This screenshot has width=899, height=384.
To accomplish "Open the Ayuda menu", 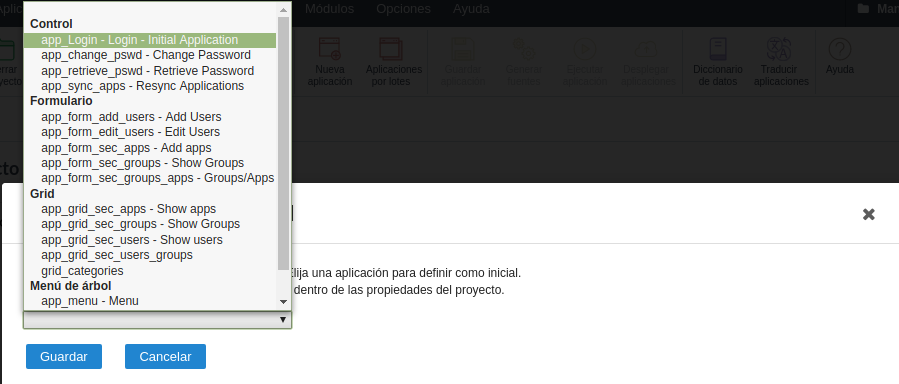I will [471, 9].
